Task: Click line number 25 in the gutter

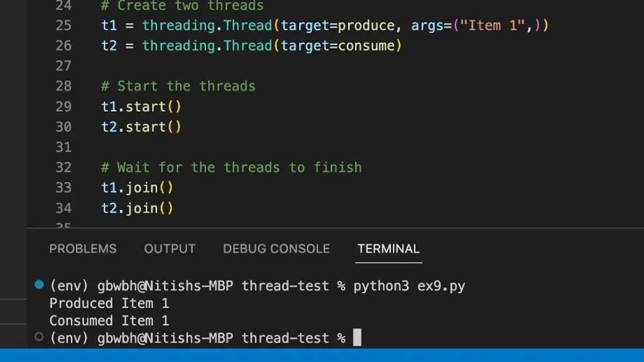Action: click(x=63, y=25)
